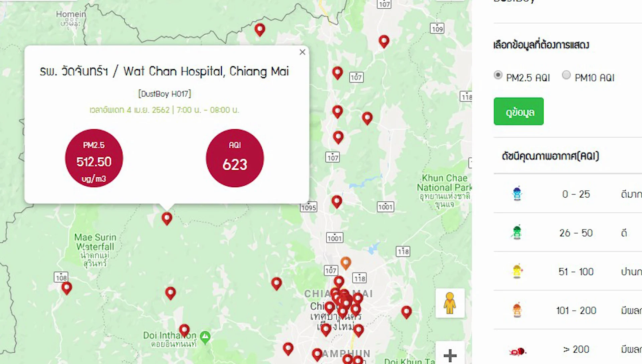
Task: Click the green ดูข้อมูล button
Action: [x=519, y=112]
